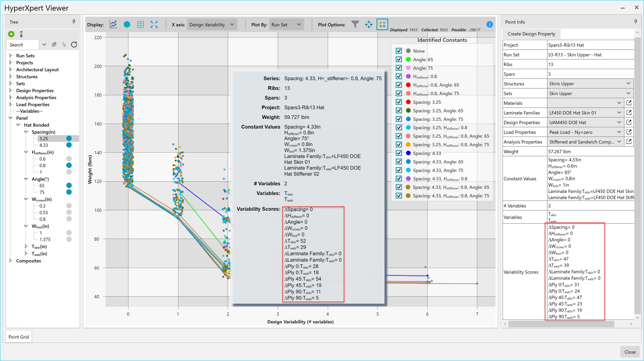
Task: Select the 4.33 spacing tree item
Action: pyautogui.click(x=43, y=145)
